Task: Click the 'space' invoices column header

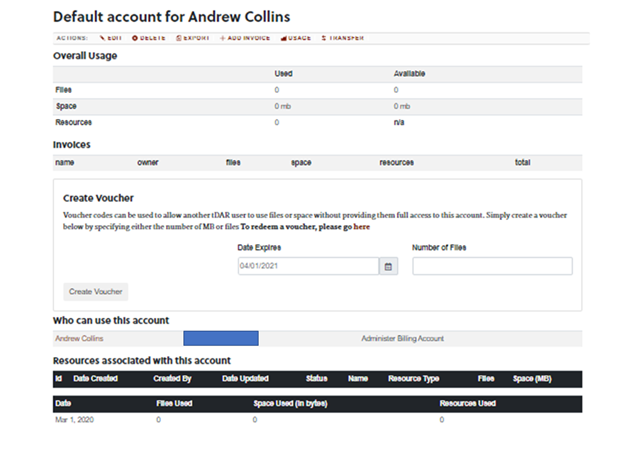Action: [301, 162]
